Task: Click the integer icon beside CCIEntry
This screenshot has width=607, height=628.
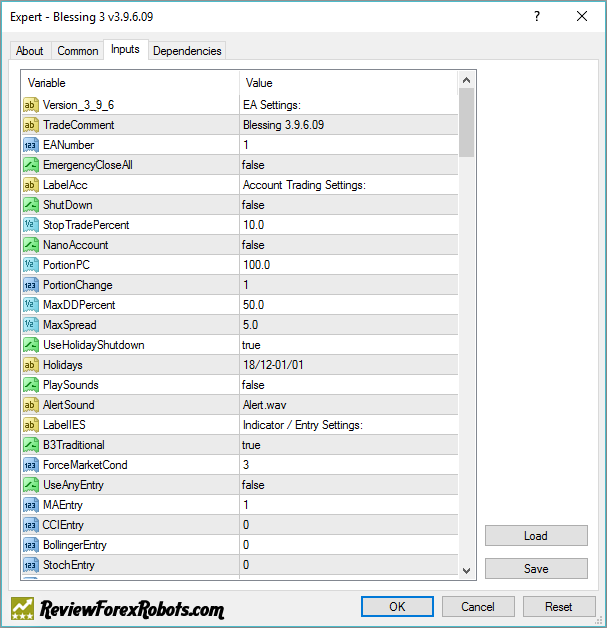Action: click(31, 525)
